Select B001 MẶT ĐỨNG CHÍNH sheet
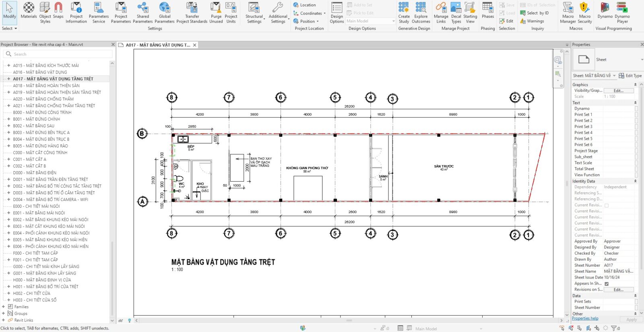This screenshot has height=332, width=644. click(x=36, y=119)
